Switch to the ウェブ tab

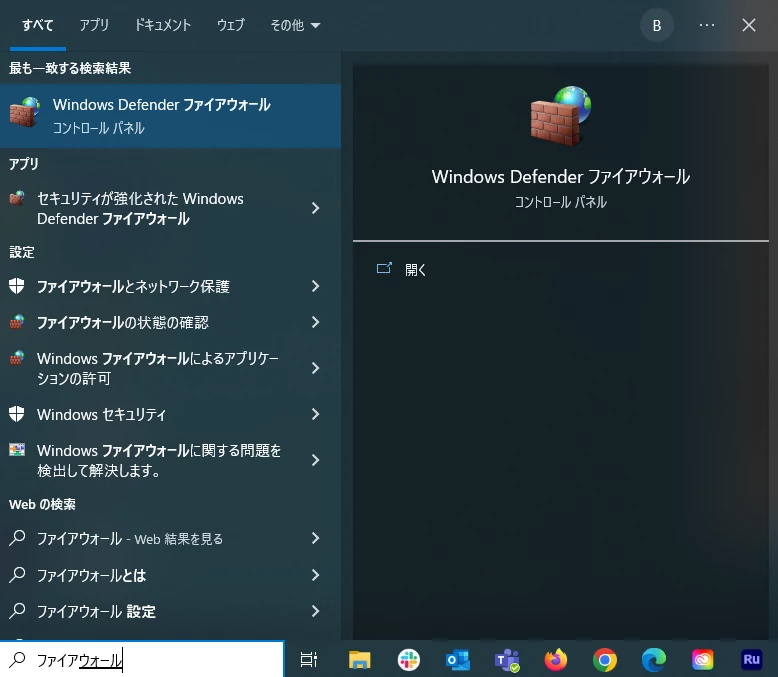pyautogui.click(x=231, y=25)
